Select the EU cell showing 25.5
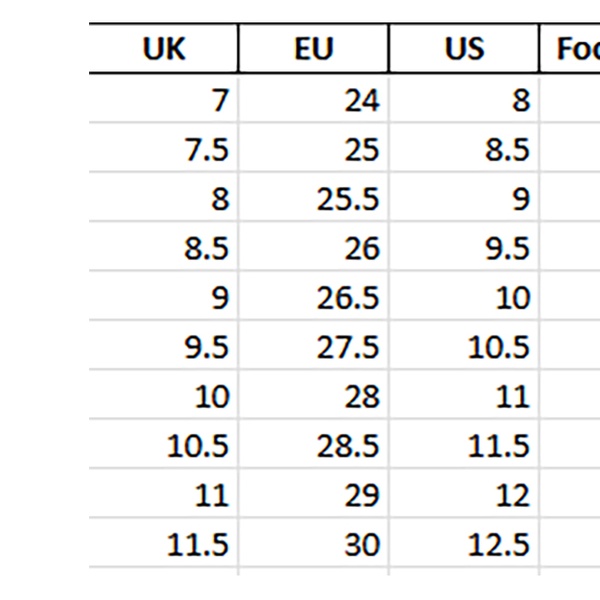 [x=314, y=199]
